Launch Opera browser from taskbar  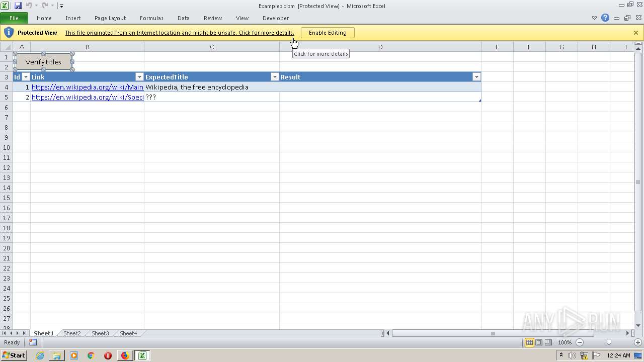pyautogui.click(x=108, y=355)
